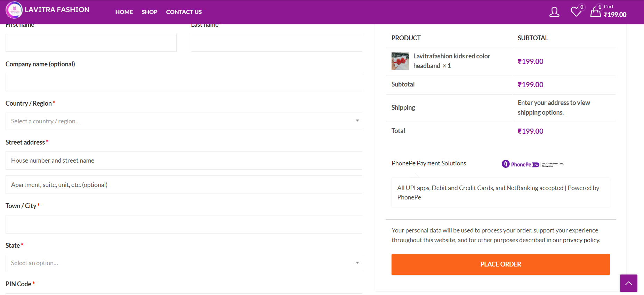The width and height of the screenshot is (644, 295).
Task: Focus the Last name input field
Action: [276, 43]
